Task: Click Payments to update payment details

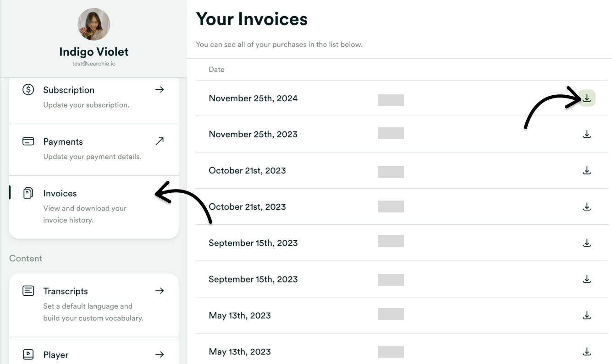Action: point(63,141)
